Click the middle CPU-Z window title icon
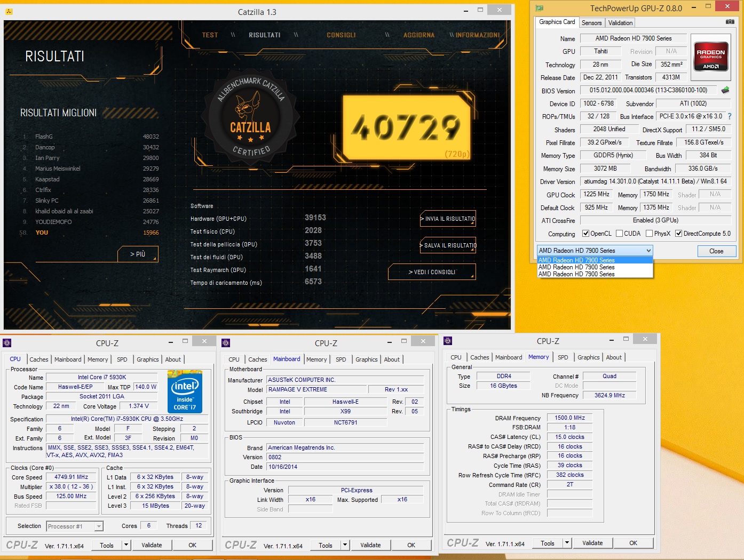The height and width of the screenshot is (560, 744). [x=226, y=343]
